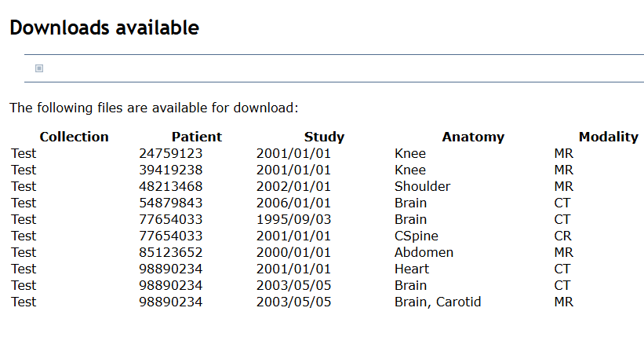Image resolution: width=644 pixels, height=337 pixels.
Task: Select the study dated 1995/09/03
Action: point(293,219)
